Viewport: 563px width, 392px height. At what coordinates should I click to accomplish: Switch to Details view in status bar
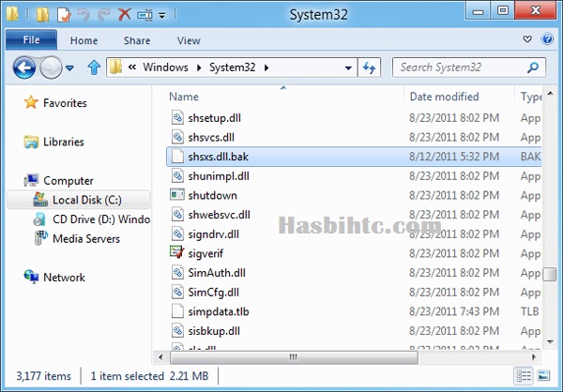[524, 376]
